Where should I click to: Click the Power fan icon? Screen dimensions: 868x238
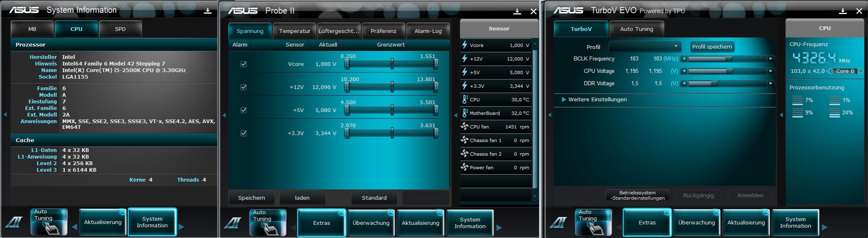tap(465, 167)
